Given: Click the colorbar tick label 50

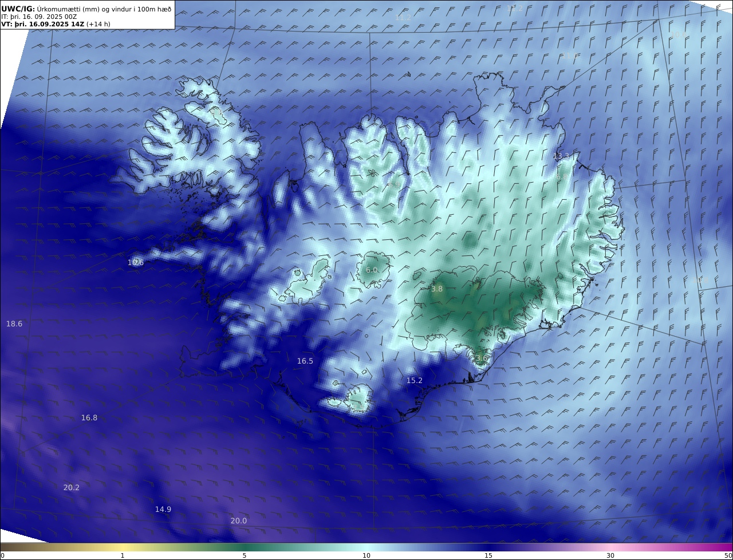Looking at the screenshot, I should click(728, 555).
